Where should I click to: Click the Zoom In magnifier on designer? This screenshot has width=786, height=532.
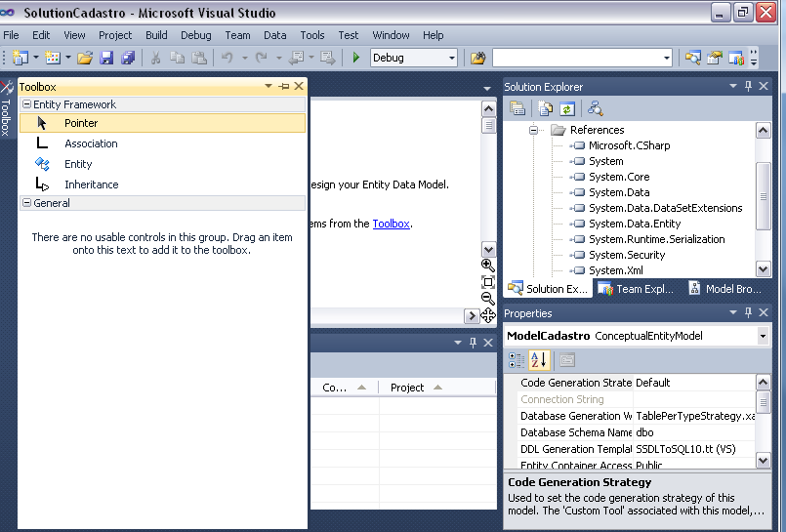point(488,265)
